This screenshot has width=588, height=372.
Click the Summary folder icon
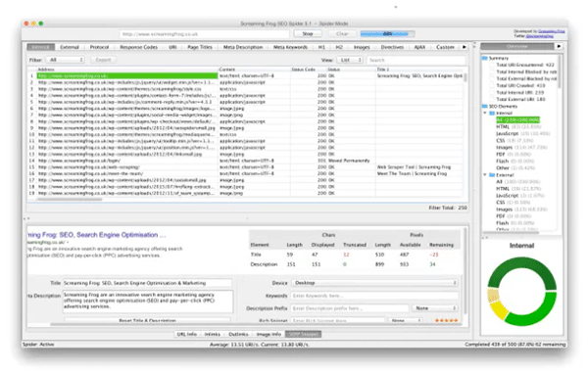tap(484, 58)
